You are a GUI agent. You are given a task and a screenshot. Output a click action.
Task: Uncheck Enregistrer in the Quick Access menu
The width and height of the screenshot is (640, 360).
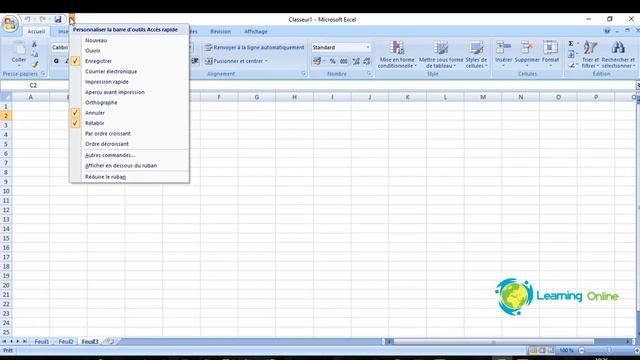129,61
